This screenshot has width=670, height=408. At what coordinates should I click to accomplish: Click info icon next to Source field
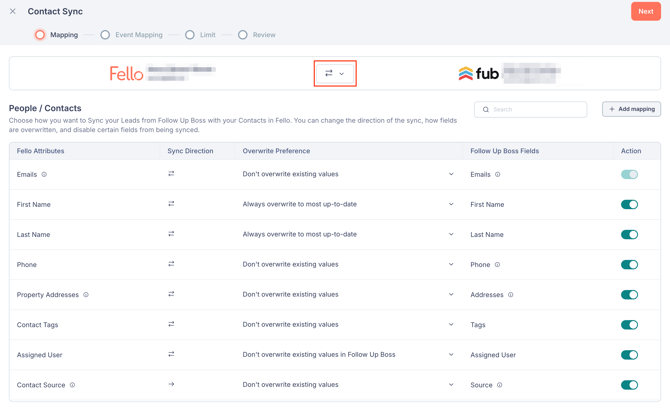tap(500, 385)
